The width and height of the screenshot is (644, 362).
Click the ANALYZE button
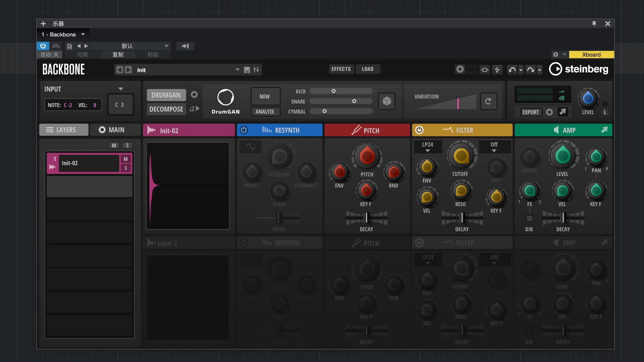pyautogui.click(x=265, y=112)
